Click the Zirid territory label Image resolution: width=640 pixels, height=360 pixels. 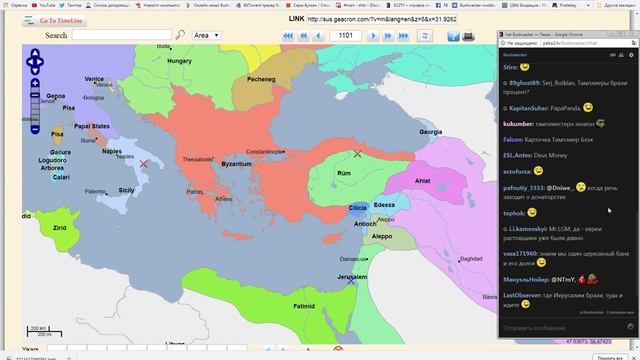[x=60, y=228]
